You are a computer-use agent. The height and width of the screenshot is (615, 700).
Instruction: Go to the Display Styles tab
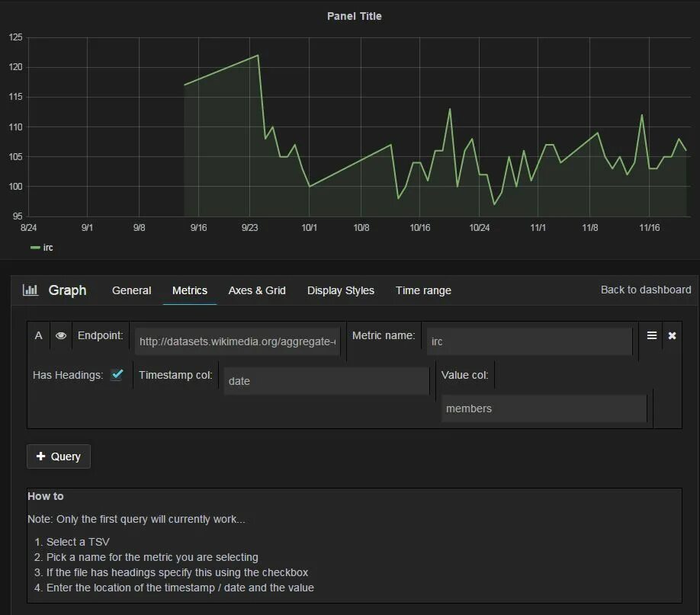coord(341,290)
